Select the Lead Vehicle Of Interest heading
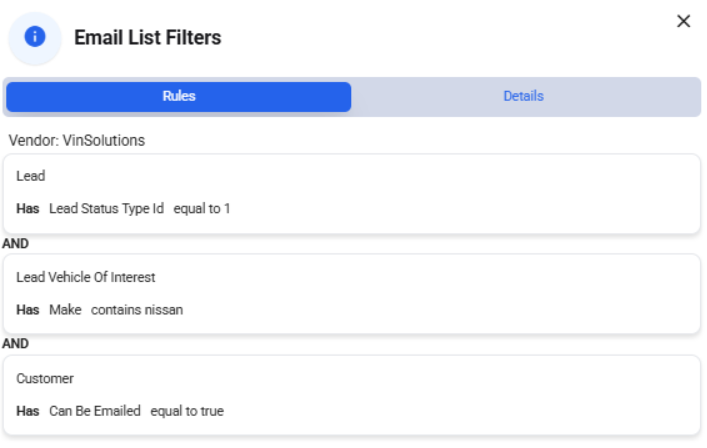This screenshot has width=707, height=448. pyautogui.click(x=86, y=277)
